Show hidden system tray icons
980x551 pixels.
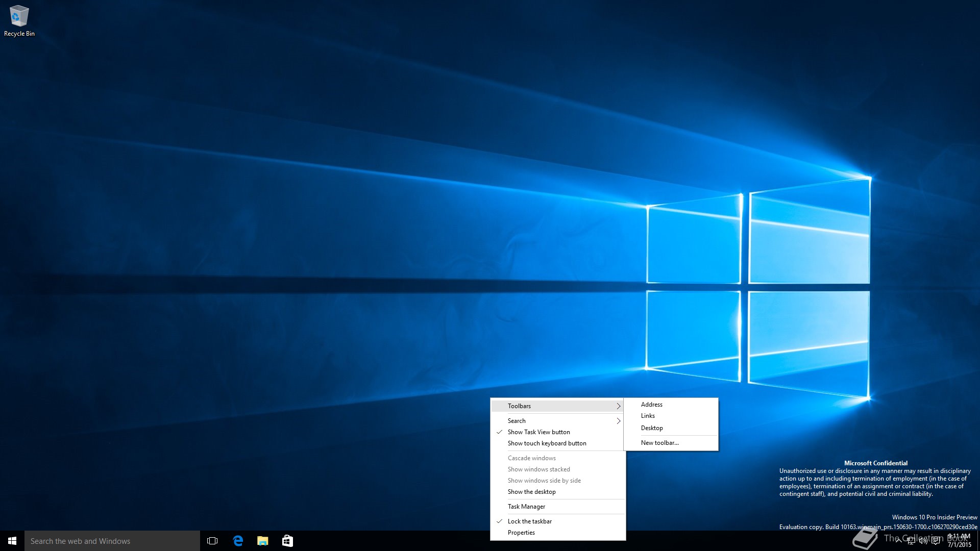(x=898, y=541)
